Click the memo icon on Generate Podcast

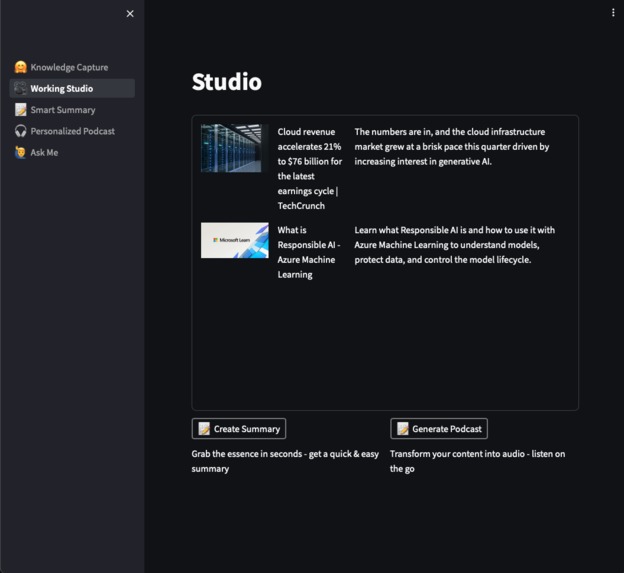[x=403, y=429]
